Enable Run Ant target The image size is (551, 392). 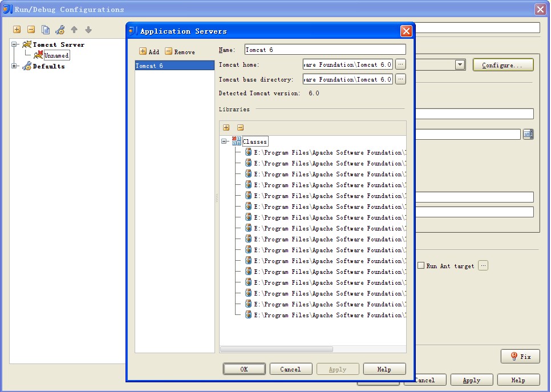(x=420, y=265)
